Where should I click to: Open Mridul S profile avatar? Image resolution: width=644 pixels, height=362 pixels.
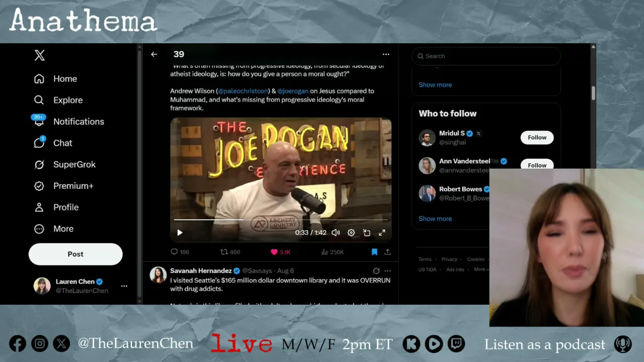pos(427,138)
